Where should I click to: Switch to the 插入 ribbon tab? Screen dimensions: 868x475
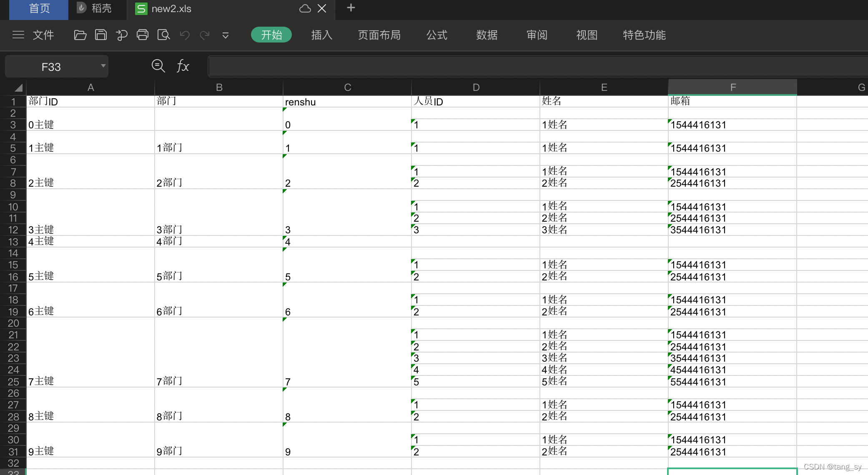click(321, 35)
